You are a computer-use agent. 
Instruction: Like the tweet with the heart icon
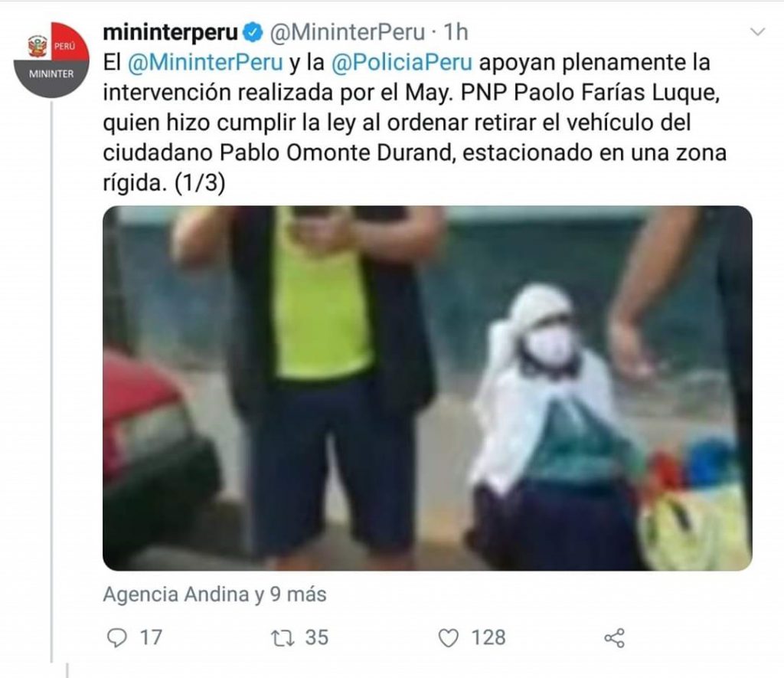pos(448,638)
